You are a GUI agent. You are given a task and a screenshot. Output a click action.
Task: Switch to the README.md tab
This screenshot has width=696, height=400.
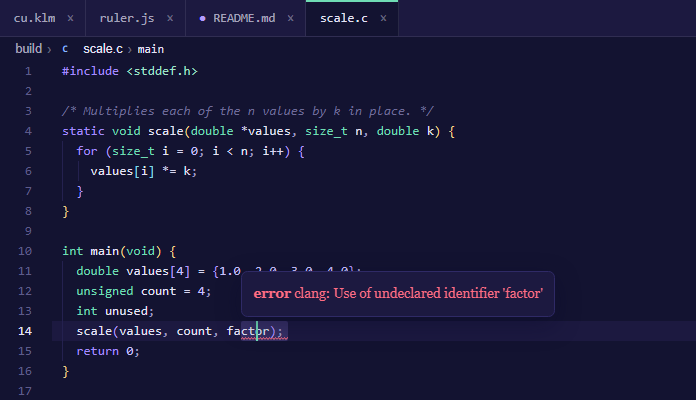click(244, 18)
